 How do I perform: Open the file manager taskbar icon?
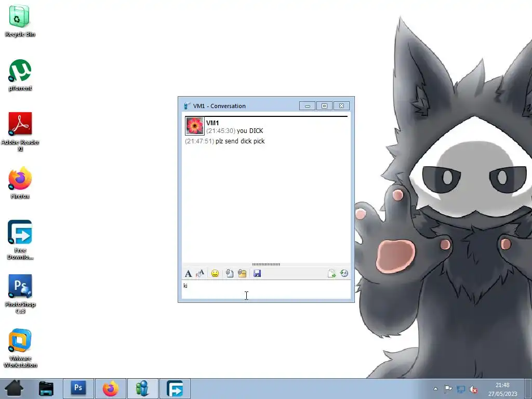click(46, 389)
